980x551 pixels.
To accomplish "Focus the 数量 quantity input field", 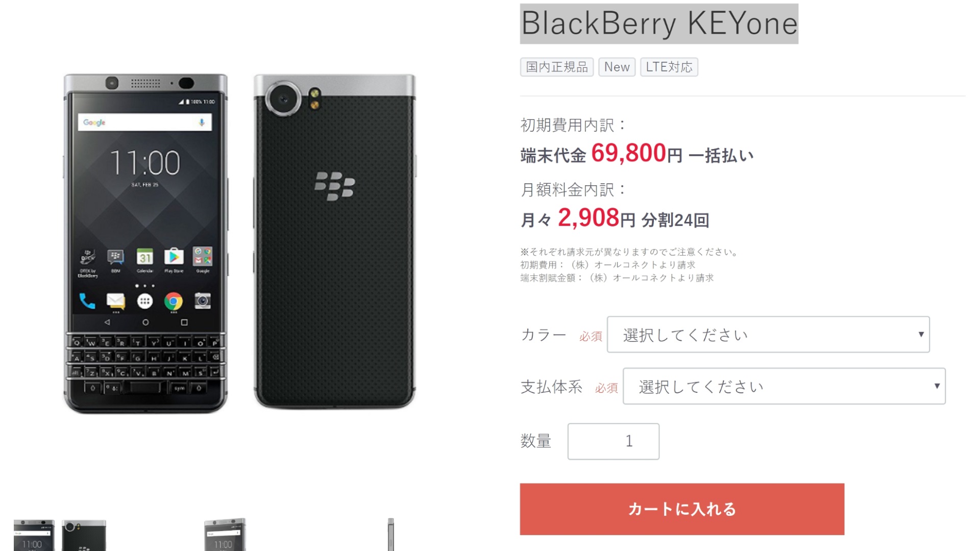I will point(614,441).
